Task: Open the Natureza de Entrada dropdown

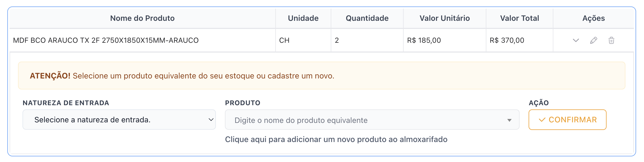Action: tap(119, 120)
